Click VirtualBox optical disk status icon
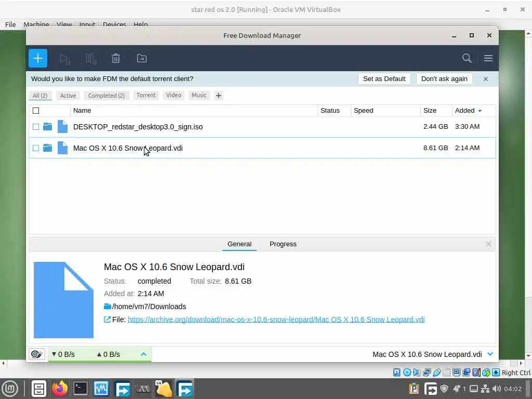The height and width of the screenshot is (399, 532). (407, 373)
